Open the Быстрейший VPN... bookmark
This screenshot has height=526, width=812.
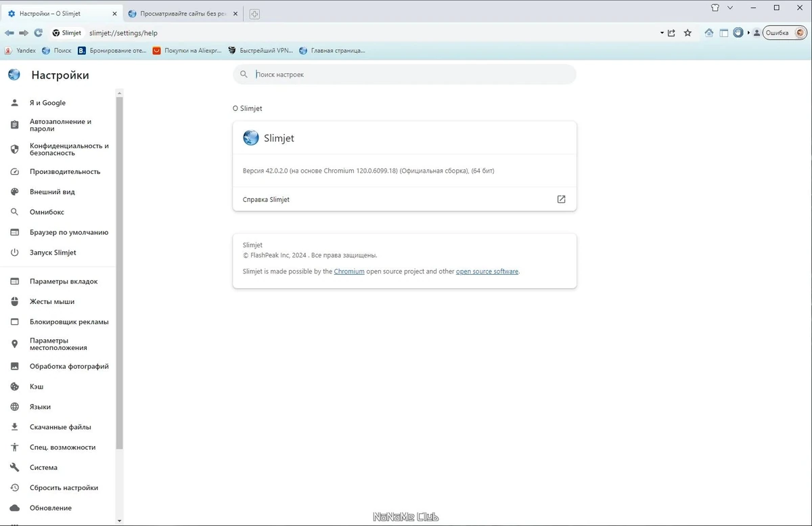(x=261, y=50)
